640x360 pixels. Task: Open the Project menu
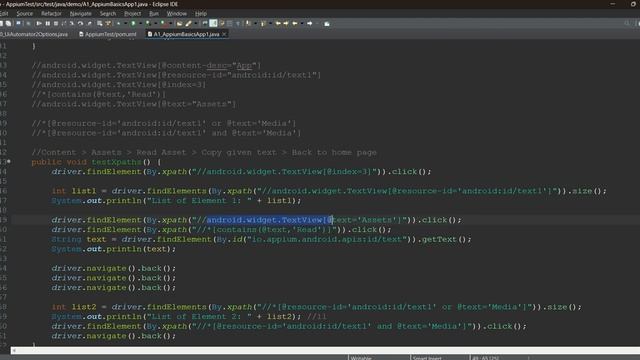tap(132, 13)
